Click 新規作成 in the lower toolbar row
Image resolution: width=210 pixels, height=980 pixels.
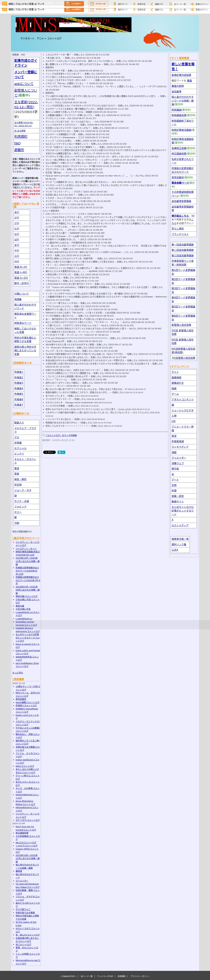click(139, 9)
